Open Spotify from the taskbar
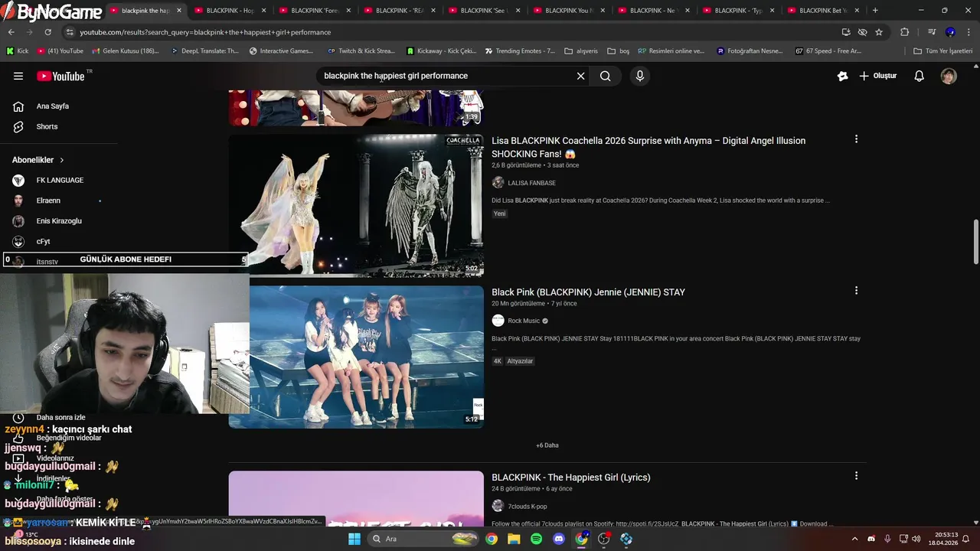The width and height of the screenshot is (980, 551). (x=536, y=539)
